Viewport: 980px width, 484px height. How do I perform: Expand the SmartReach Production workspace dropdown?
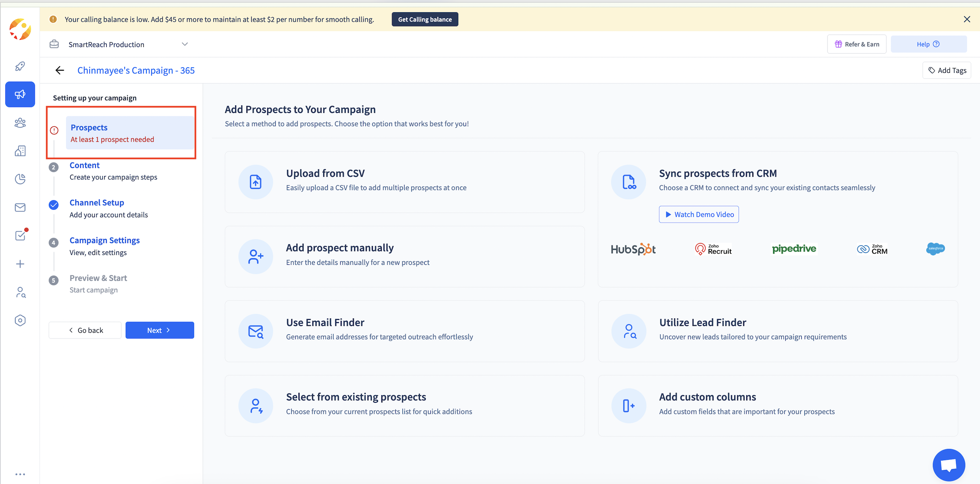click(x=184, y=44)
